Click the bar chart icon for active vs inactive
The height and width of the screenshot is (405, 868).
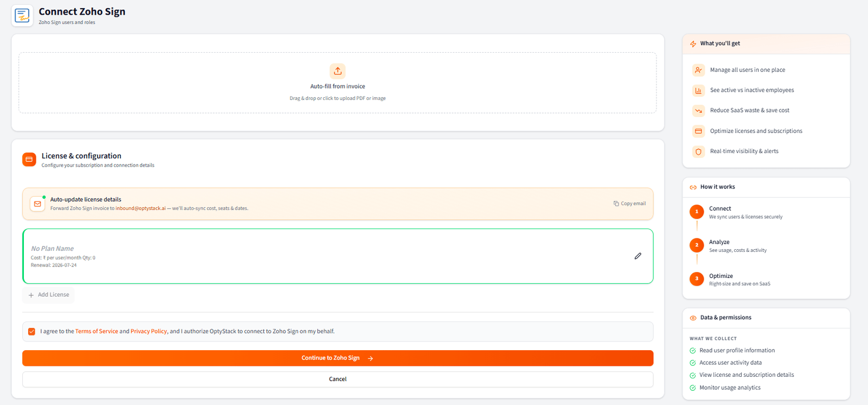pyautogui.click(x=698, y=91)
